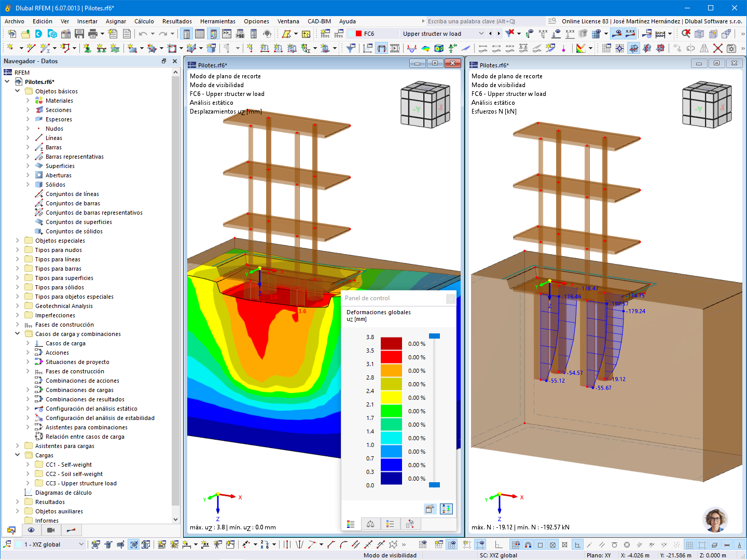The height and width of the screenshot is (560, 747).
Task: Click the red X delete icon
Action: click(x=717, y=48)
